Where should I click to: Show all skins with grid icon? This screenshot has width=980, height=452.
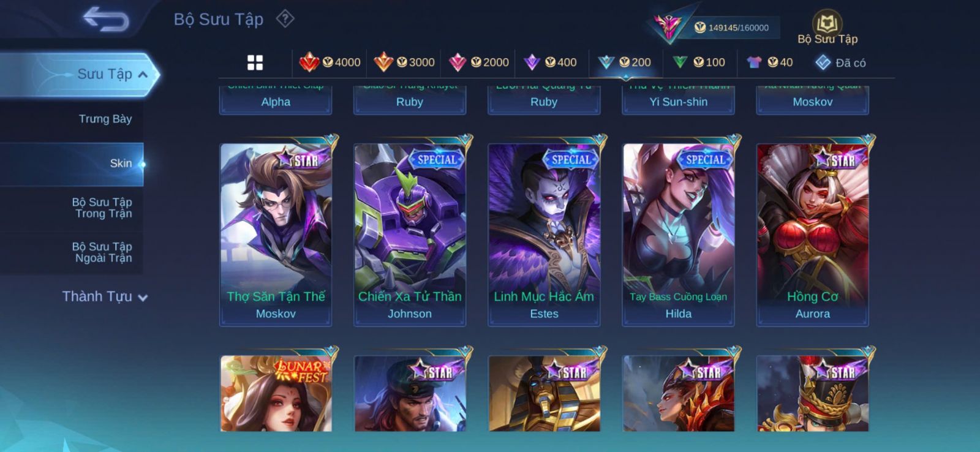point(255,62)
